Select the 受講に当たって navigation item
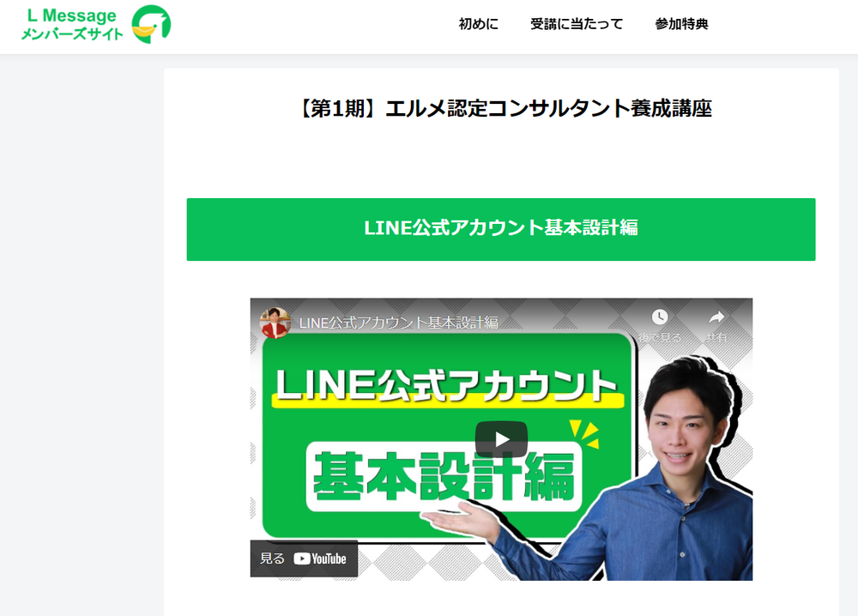The image size is (858, 616). [577, 24]
